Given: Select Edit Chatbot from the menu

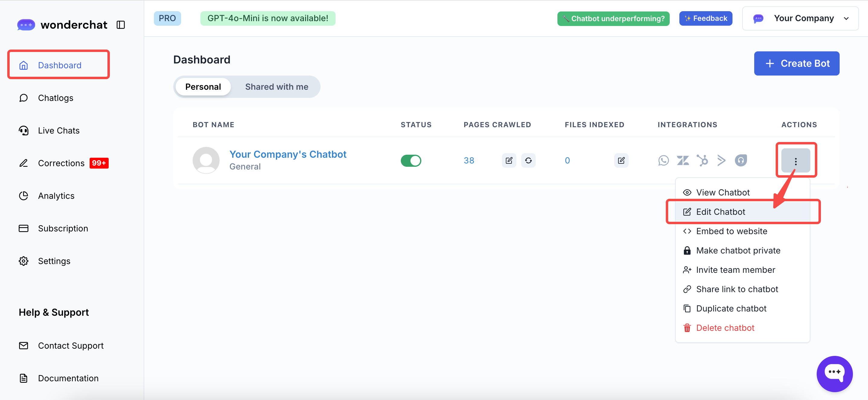Looking at the screenshot, I should (720, 212).
